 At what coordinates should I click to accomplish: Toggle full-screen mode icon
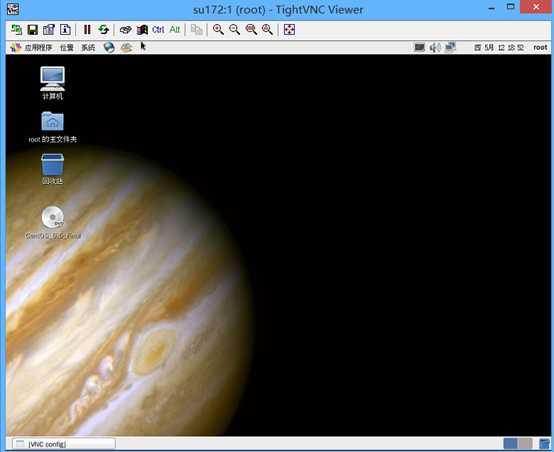[289, 30]
